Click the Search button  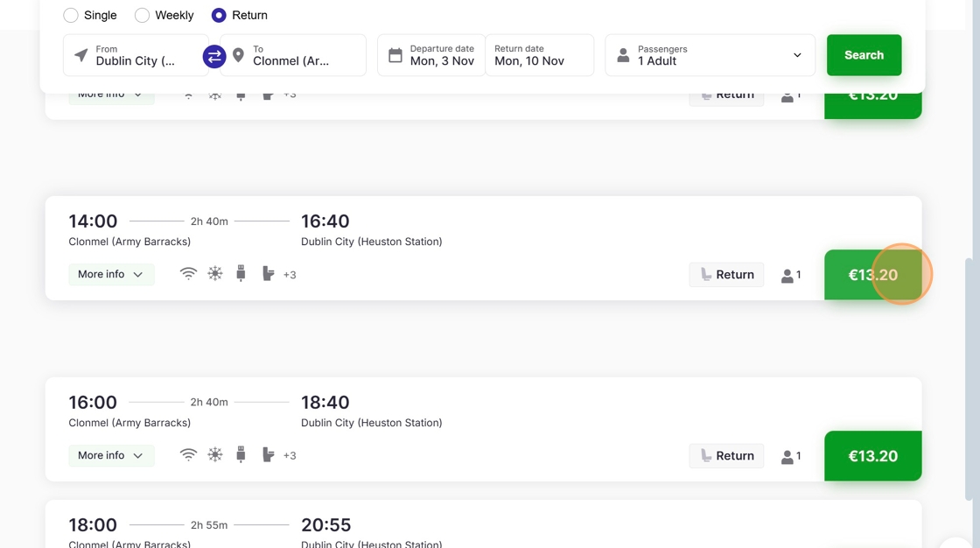[x=864, y=55]
